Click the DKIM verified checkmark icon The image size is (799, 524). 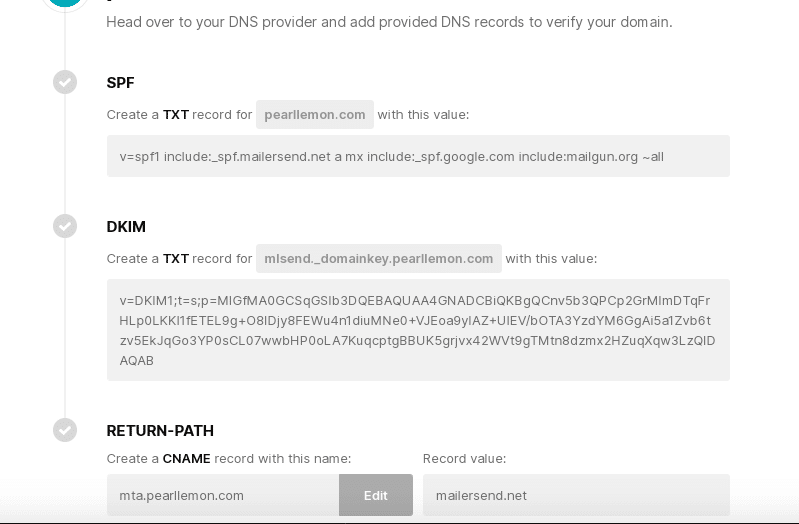click(x=65, y=226)
